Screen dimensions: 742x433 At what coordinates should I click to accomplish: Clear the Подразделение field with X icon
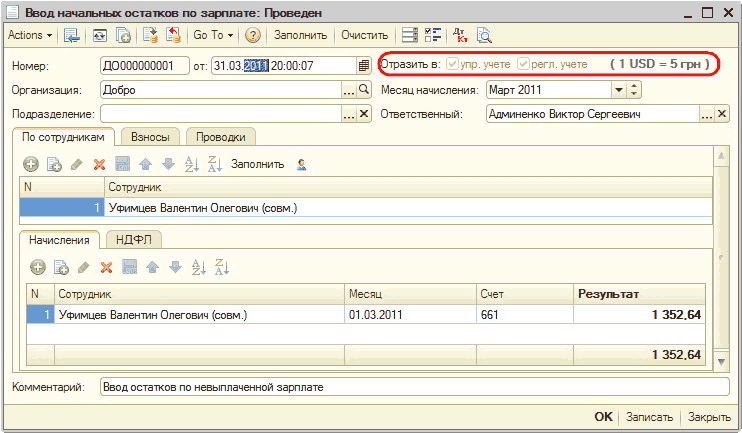click(x=364, y=114)
